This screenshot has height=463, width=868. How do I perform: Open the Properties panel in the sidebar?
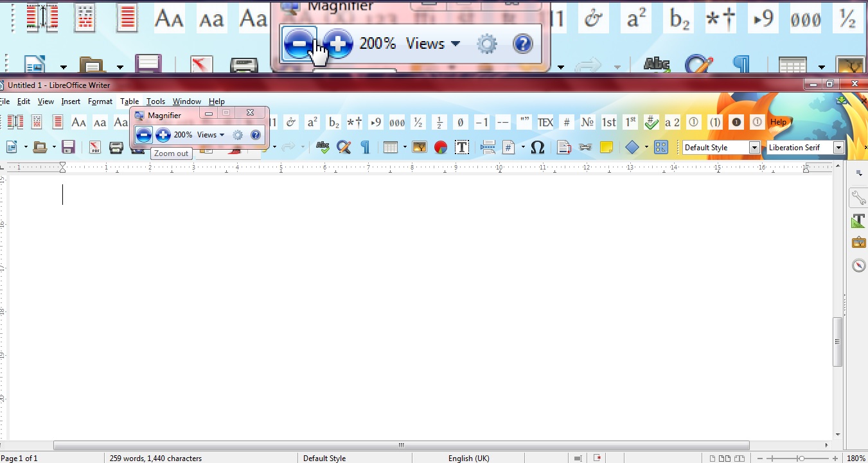[858, 198]
